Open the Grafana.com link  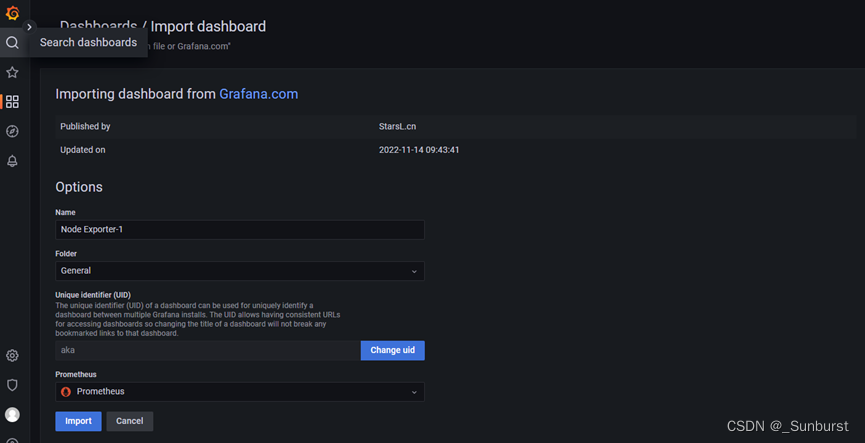259,94
